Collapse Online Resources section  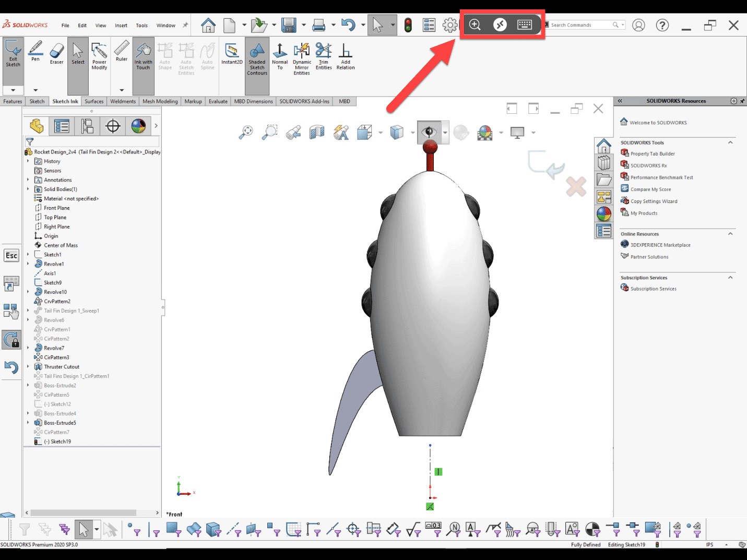pyautogui.click(x=730, y=234)
